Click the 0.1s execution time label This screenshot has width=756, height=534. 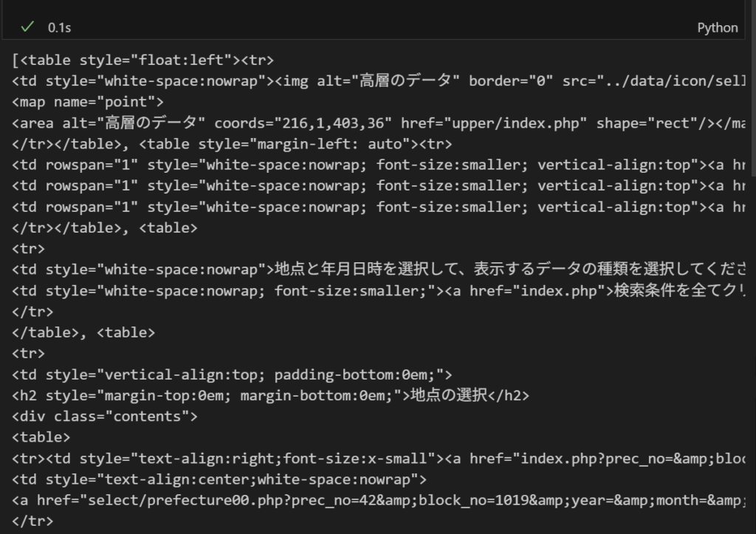(59, 27)
